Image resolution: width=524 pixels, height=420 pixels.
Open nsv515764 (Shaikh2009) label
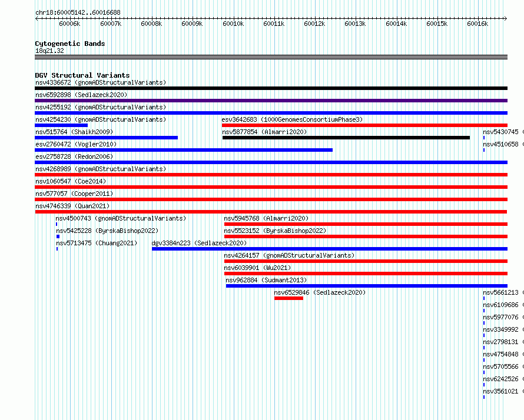coord(74,132)
